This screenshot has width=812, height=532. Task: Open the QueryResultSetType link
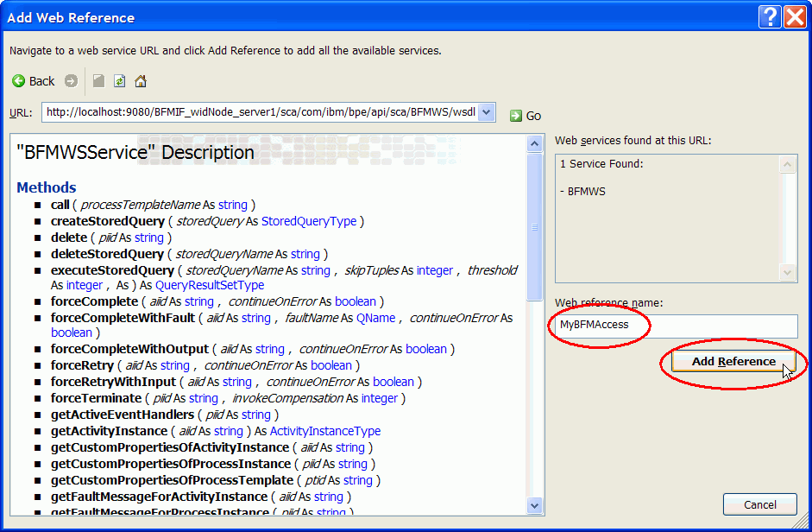(x=209, y=285)
